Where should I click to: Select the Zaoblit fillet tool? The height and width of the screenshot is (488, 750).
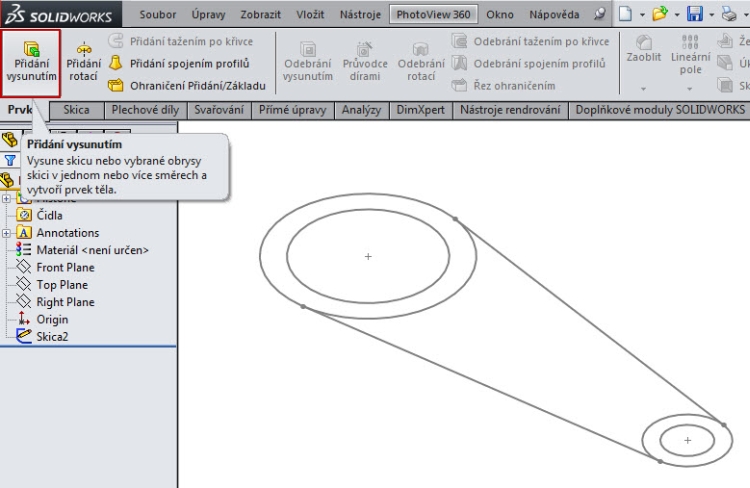tap(643, 49)
